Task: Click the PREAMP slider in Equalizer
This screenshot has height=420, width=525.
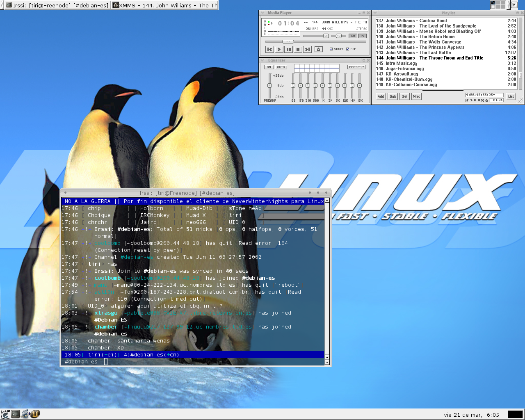Action: [269, 85]
